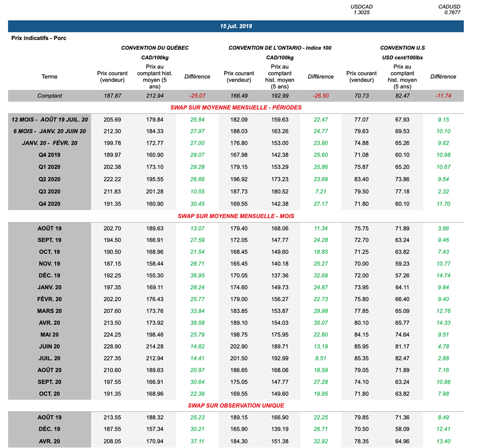Image resolution: width=482 pixels, height=448 pixels.
Task: Select the 12 MOIS - AOÛT 19 JUIL. 20 row
Action: [x=49, y=120]
